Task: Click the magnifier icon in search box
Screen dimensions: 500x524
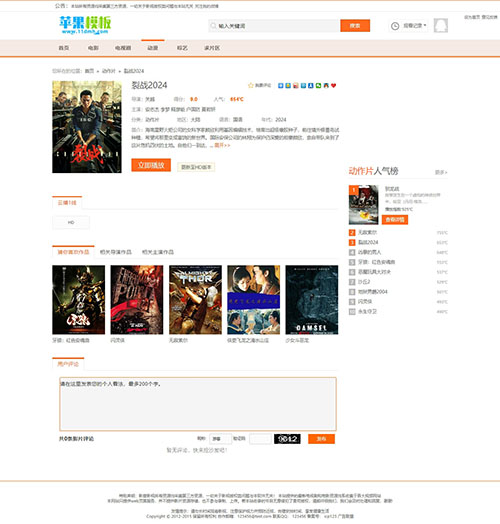Action: coord(213,26)
